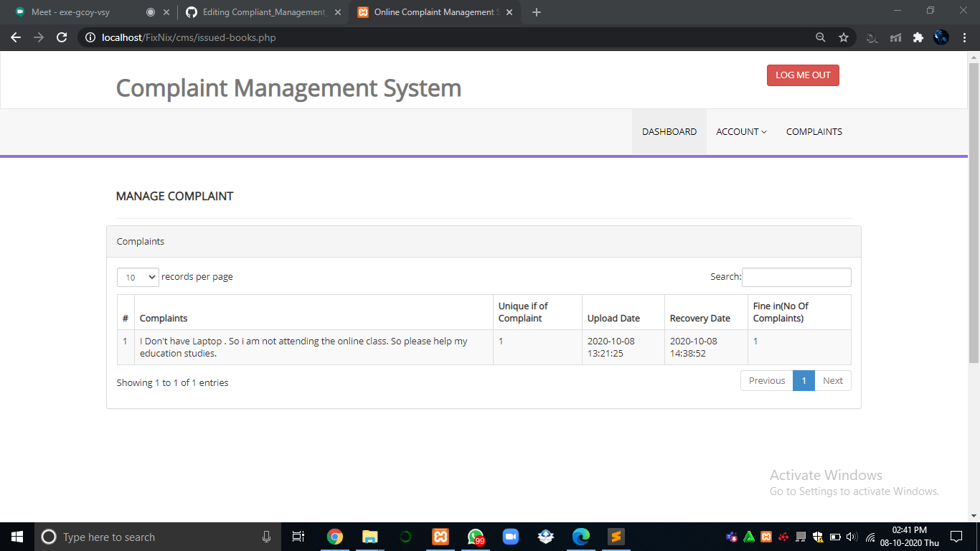This screenshot has width=980, height=551.
Task: Launch Zoom from the taskbar
Action: [510, 536]
